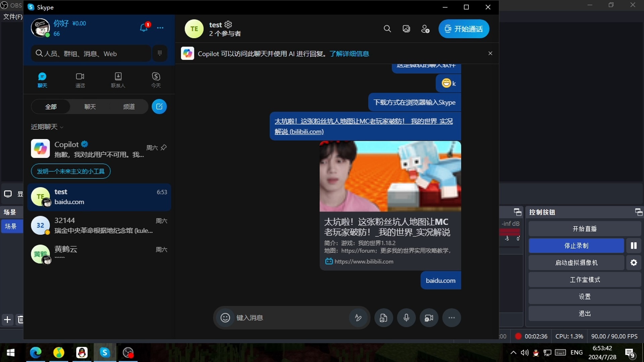Click the grid layout icon in chat list
This screenshot has width=644, height=362.
[160, 53]
